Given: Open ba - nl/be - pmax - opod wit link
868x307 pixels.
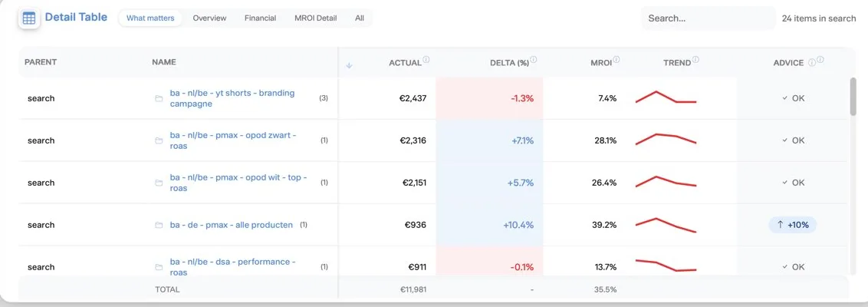Looking at the screenshot, I should click(x=238, y=183).
